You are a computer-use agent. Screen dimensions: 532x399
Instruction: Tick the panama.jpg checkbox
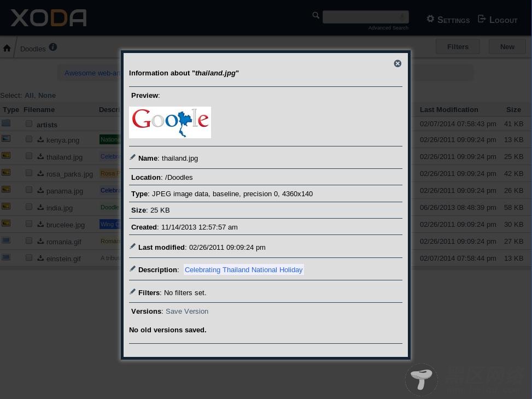(29, 190)
